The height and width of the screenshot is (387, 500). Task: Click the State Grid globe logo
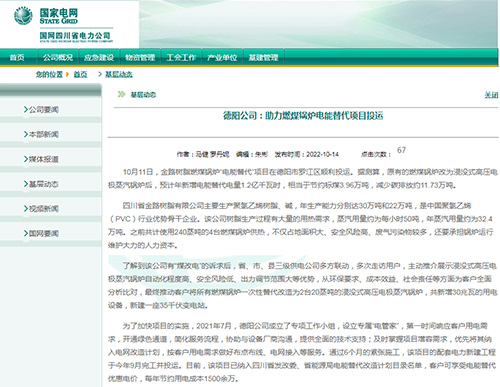23,16
